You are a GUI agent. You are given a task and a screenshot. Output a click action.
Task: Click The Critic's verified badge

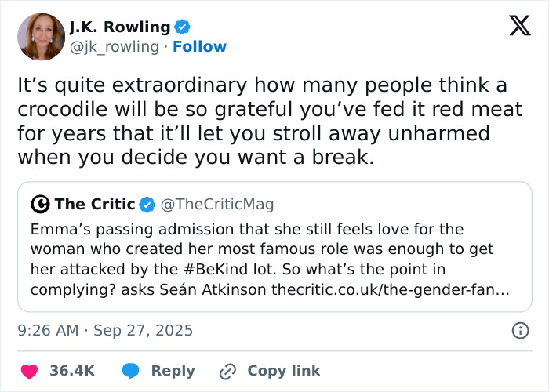[147, 205]
